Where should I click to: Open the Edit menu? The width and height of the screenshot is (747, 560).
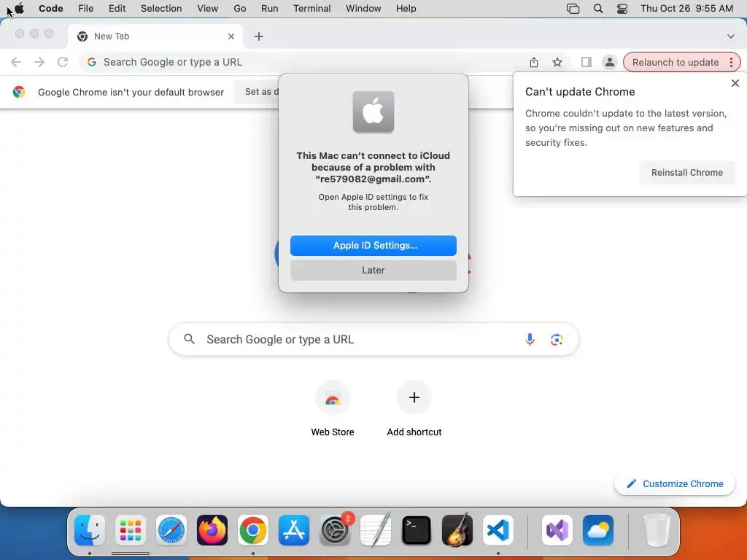pos(117,9)
